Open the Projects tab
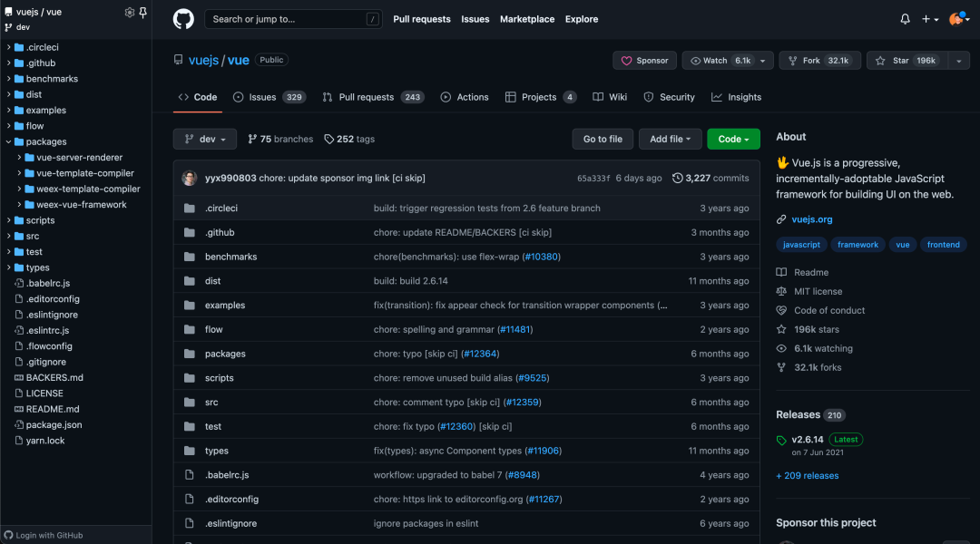Screen dimensions: 980x544 [x=541, y=97]
